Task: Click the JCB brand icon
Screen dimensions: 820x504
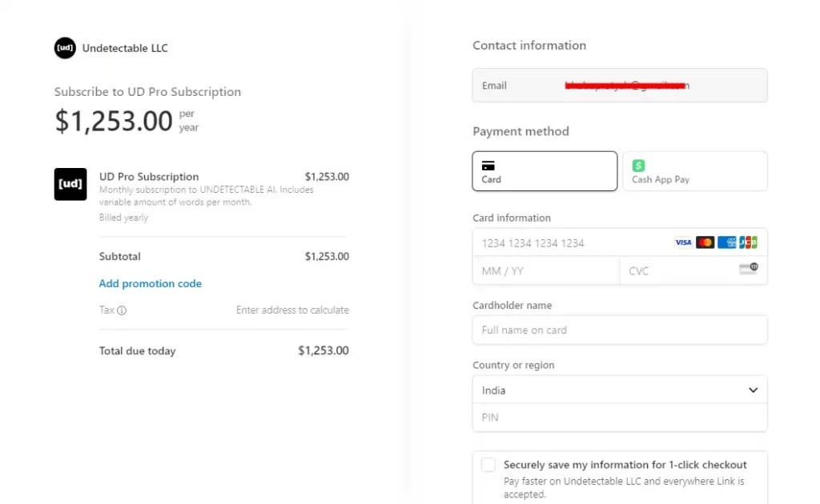Action: [x=748, y=242]
